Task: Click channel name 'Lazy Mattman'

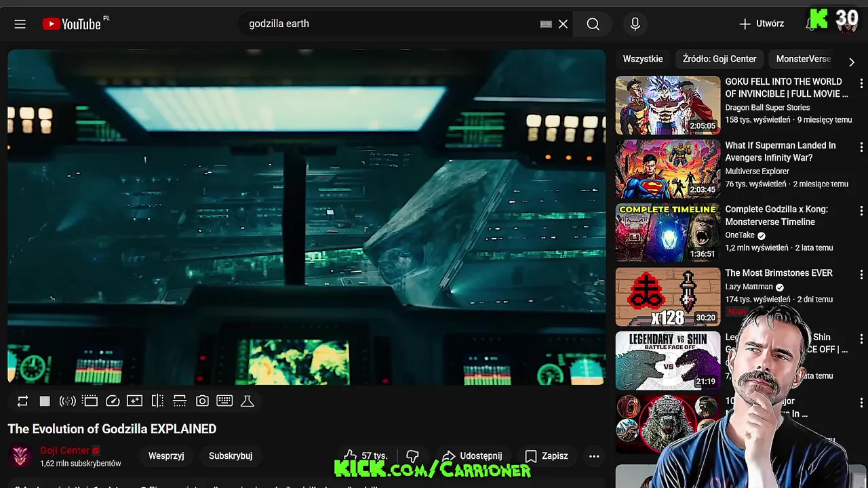Action: 749,287
